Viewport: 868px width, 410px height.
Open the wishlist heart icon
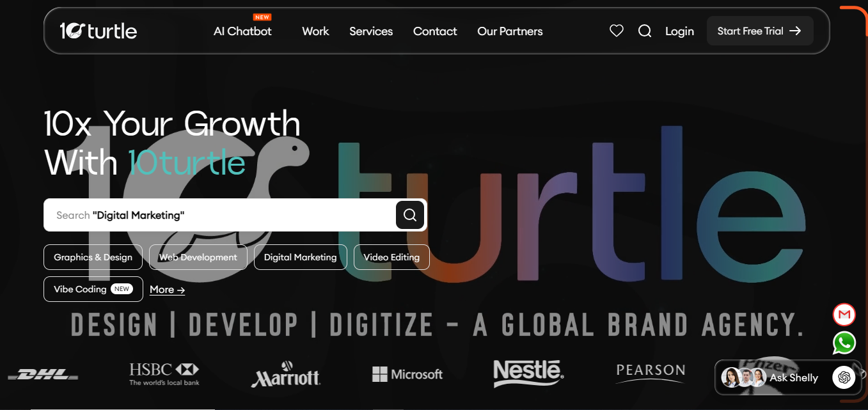617,31
